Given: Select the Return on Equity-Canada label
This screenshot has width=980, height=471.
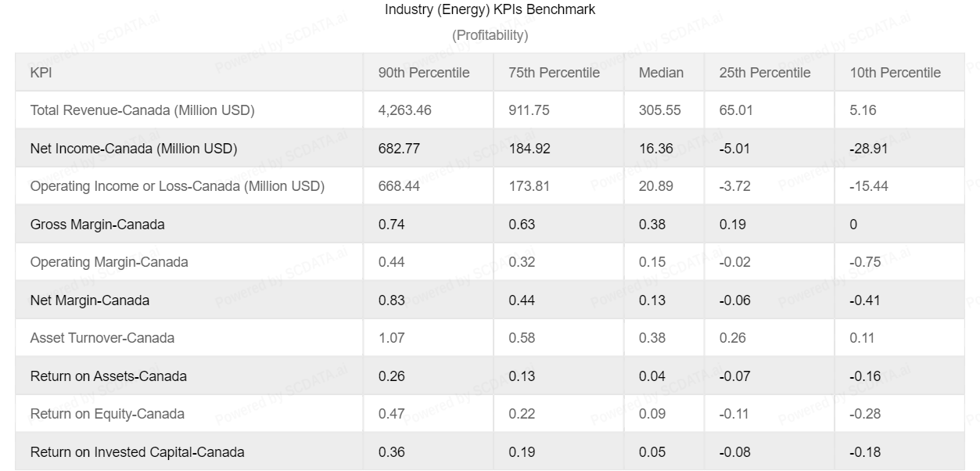Looking at the screenshot, I should tap(107, 414).
